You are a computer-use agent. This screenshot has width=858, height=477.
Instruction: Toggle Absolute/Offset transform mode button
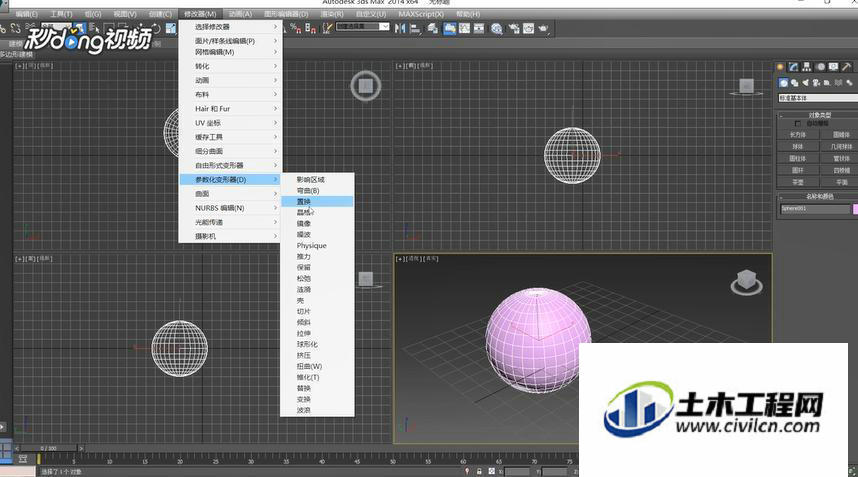491,471
